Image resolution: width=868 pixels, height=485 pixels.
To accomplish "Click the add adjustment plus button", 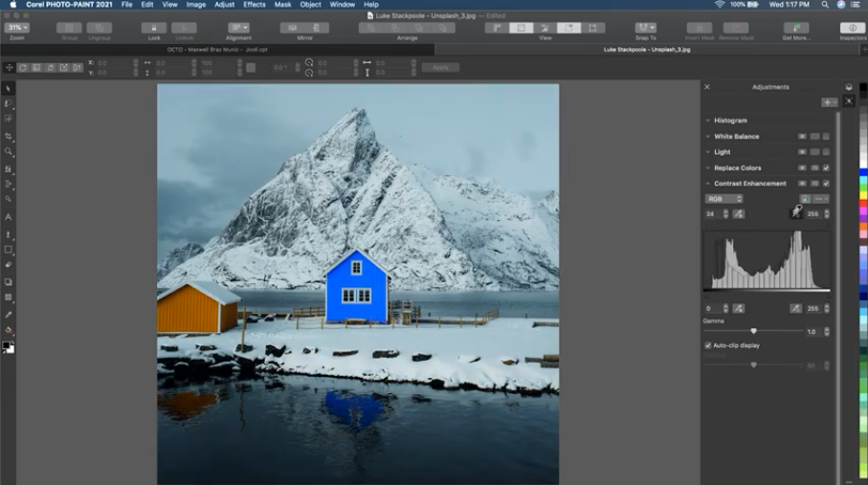I will click(x=827, y=102).
